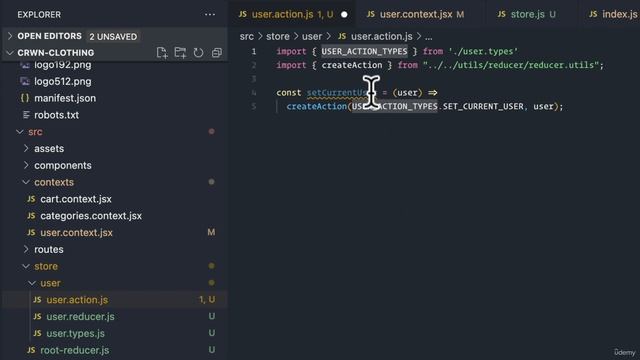Click createAction call on line 5

[316, 107]
